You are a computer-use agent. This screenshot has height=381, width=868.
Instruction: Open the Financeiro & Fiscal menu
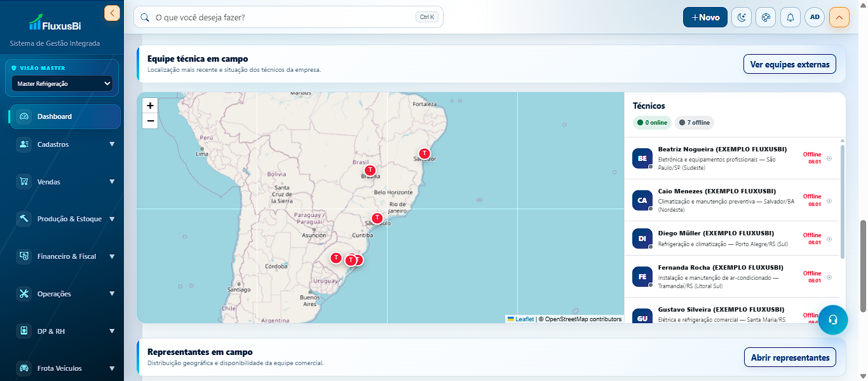(x=65, y=256)
